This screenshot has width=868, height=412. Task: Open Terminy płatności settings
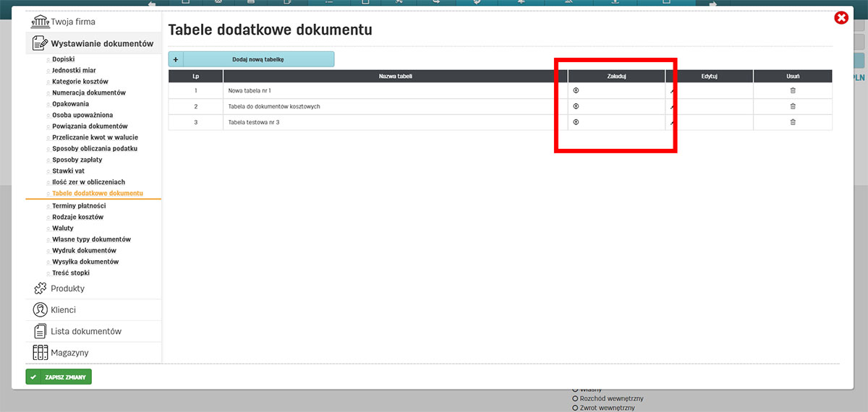79,206
